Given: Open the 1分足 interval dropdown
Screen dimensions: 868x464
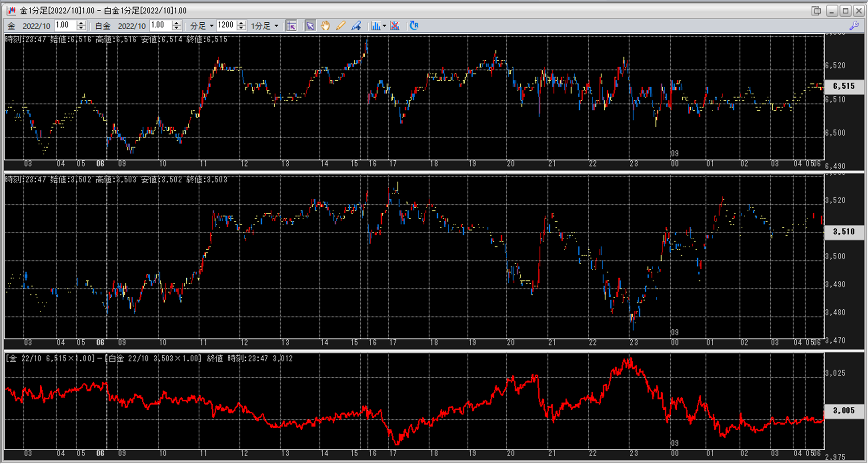Looking at the screenshot, I should [276, 26].
